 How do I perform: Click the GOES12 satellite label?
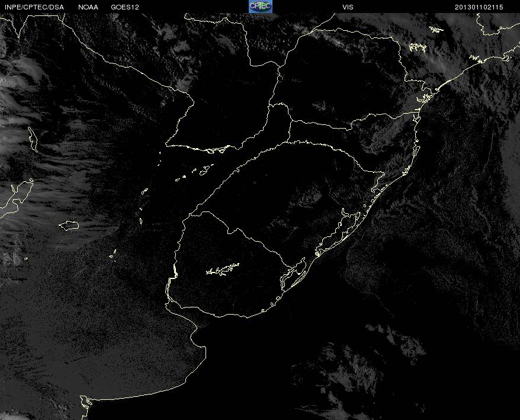click(124, 7)
